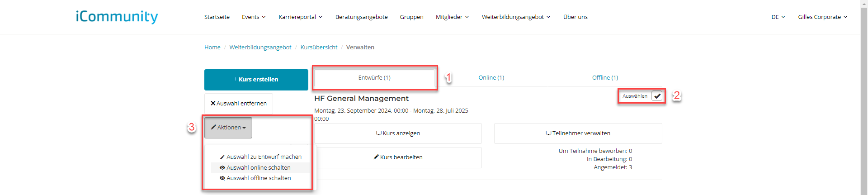
Task: Expand the Events dropdown menu
Action: [254, 17]
